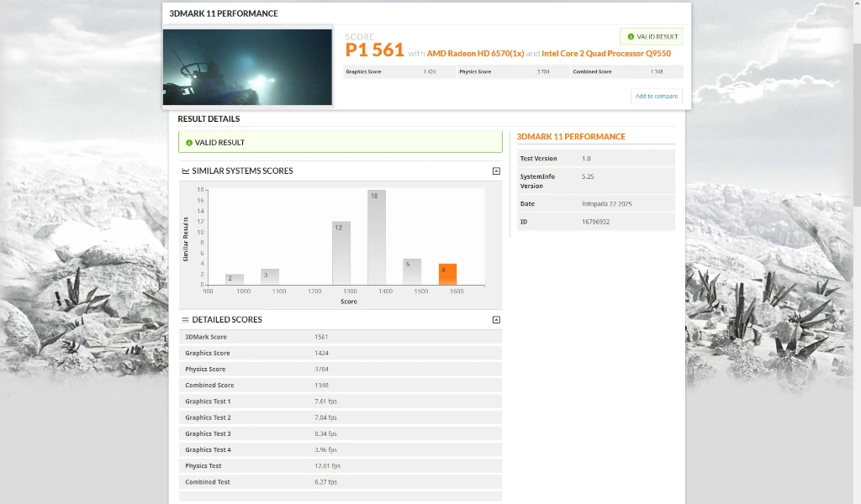Click the Graphics Score cell in the header summary
This screenshot has width=861, height=504.
[x=399, y=72]
